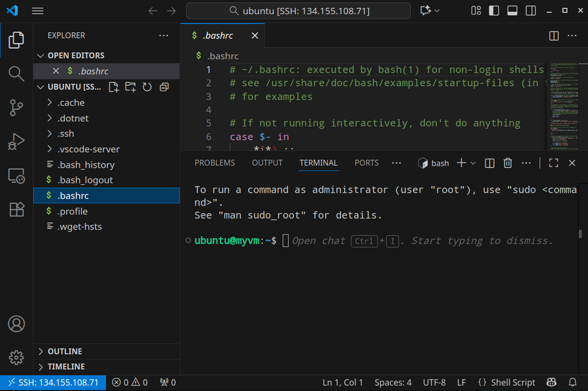Open the new terminal launch profile dropdown
This screenshot has height=391, width=588.
point(474,163)
